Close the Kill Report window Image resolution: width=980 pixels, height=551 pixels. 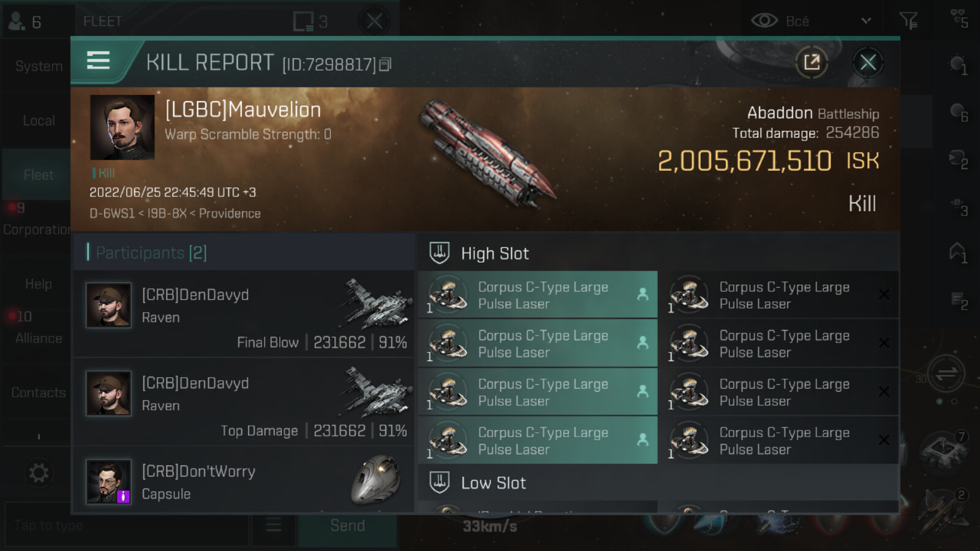tap(867, 62)
